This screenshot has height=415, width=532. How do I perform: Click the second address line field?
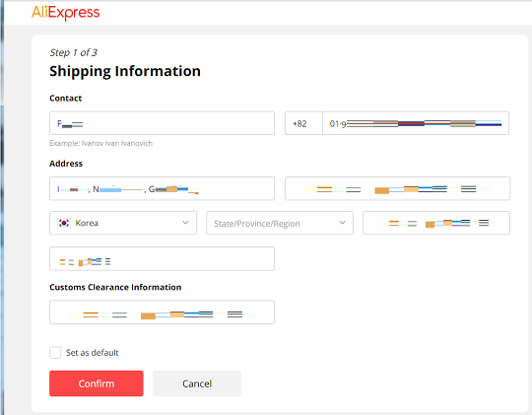point(398,188)
